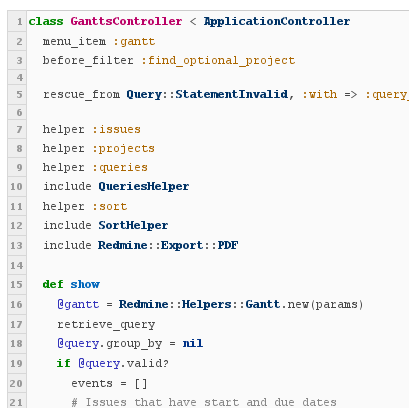Click Redmine::Export::PDF constant
This screenshot has height=408, width=409.
tap(168, 246)
